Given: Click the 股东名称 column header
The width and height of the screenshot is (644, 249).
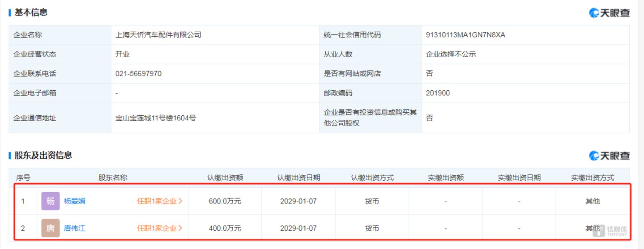Looking at the screenshot, I should (x=113, y=177).
